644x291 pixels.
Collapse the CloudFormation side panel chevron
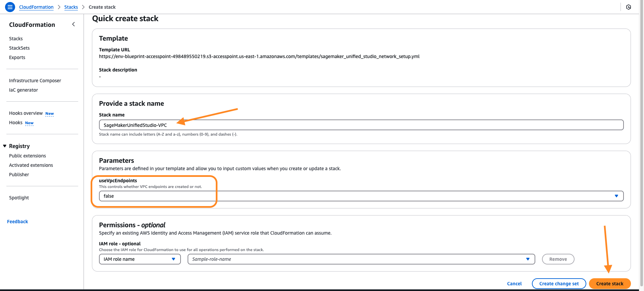point(73,24)
